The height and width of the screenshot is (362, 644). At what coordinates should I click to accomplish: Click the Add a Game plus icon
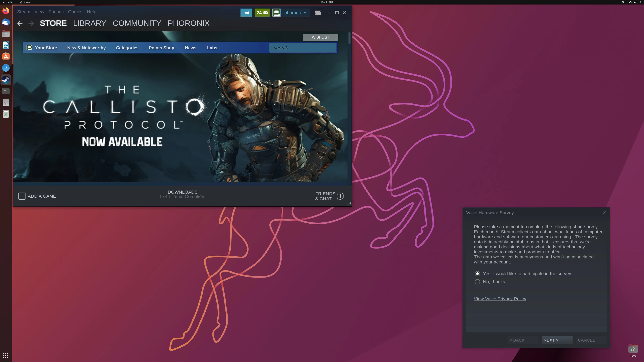[22, 196]
